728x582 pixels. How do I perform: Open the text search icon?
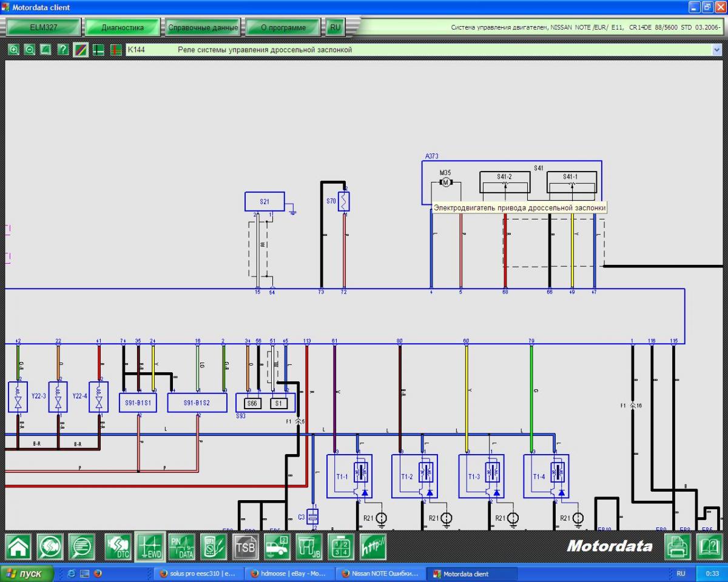(x=81, y=546)
